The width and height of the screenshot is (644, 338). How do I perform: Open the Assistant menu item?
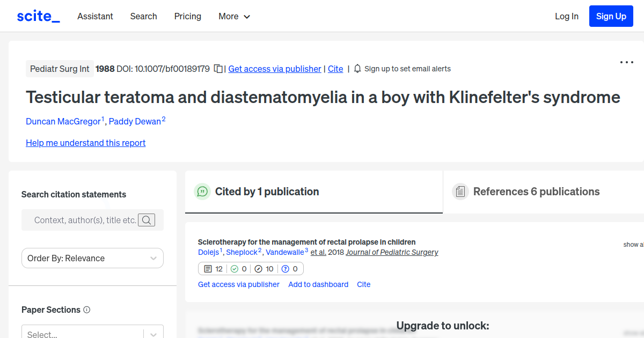click(x=95, y=16)
